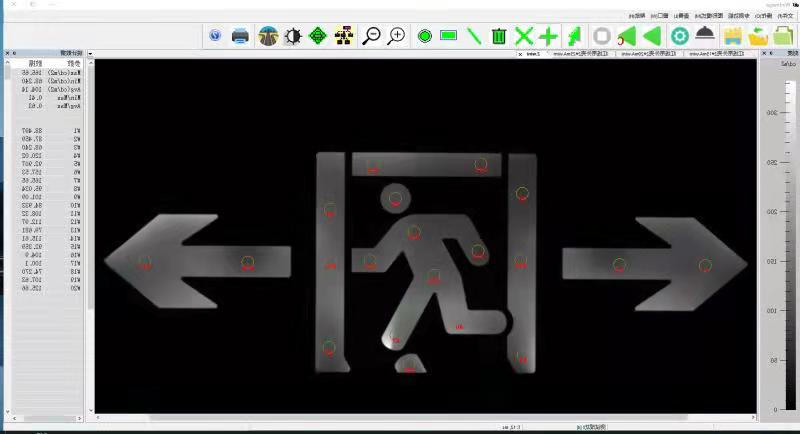Select the #16 measurement point row
Screen dimensions: 800x434
click(x=47, y=254)
